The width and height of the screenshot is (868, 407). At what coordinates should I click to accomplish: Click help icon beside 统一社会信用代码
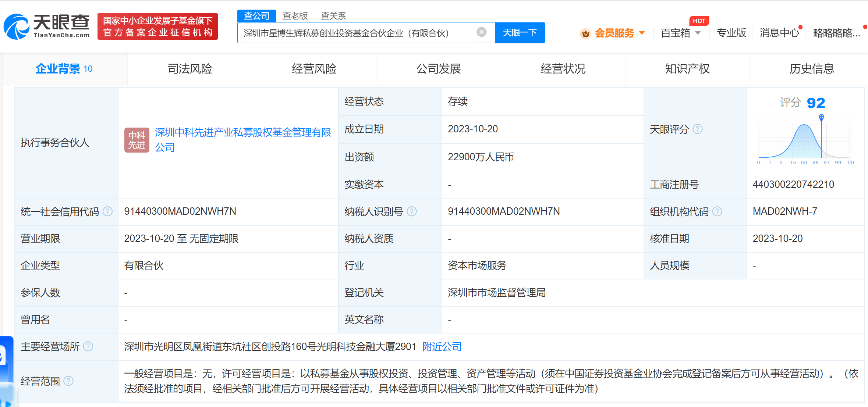[x=107, y=211]
